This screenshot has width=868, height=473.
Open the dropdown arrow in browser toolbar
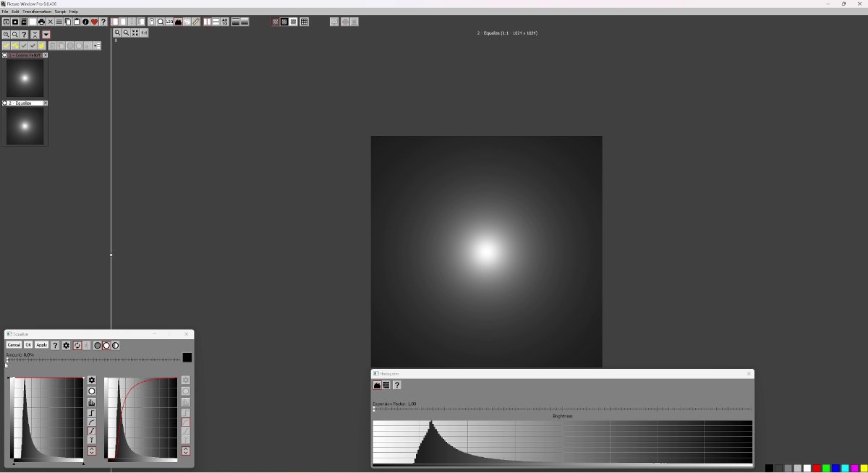click(46, 35)
